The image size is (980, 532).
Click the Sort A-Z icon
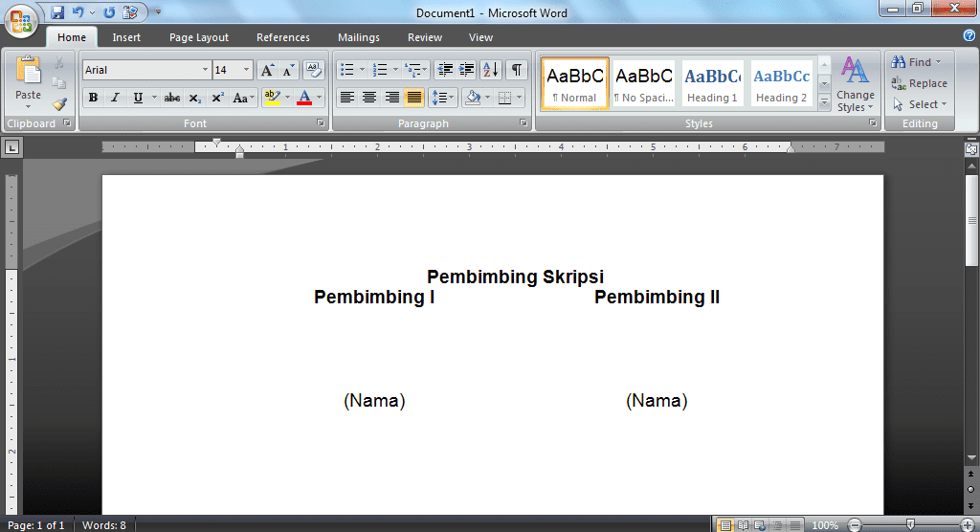(491, 70)
